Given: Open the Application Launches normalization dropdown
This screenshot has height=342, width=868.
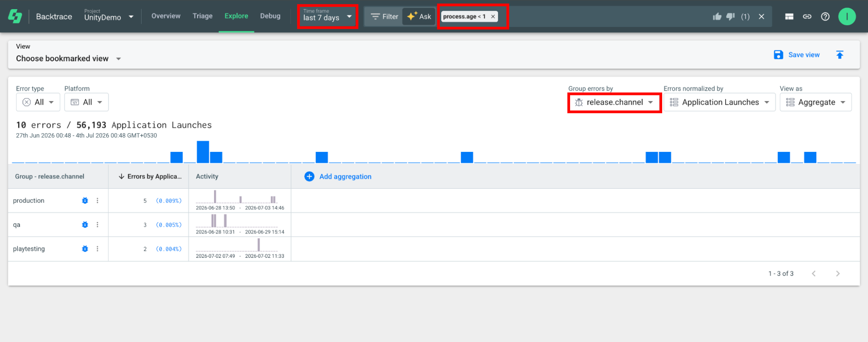Looking at the screenshot, I should [x=719, y=102].
